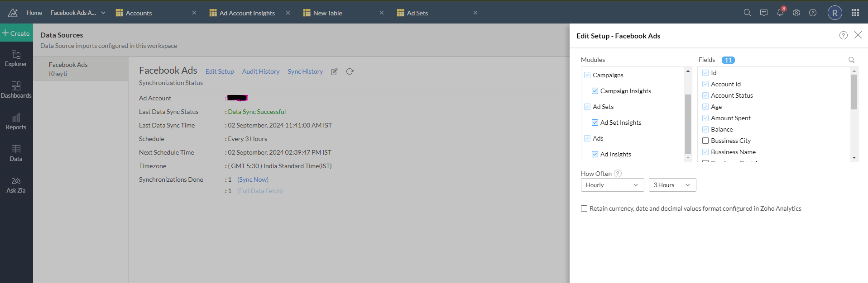Screen dimensions: 868x283
Task: Click the Sync Now link
Action: [253, 179]
